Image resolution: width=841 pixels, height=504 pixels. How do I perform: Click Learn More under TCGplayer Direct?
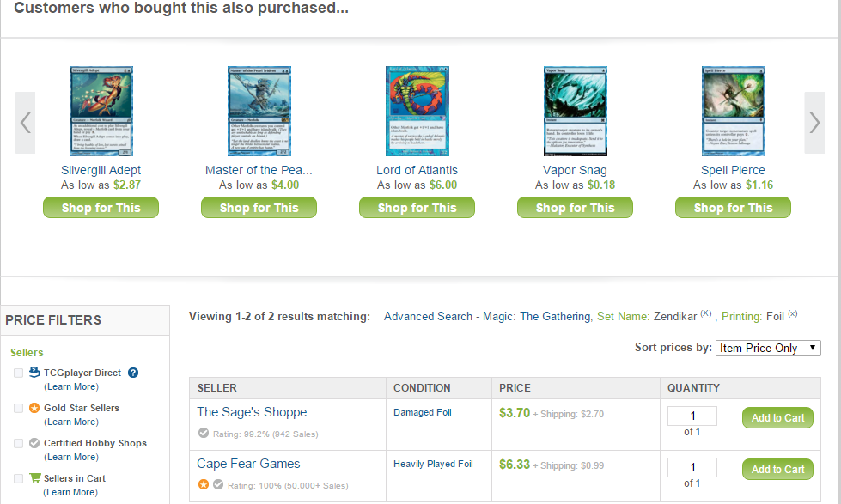(x=71, y=386)
